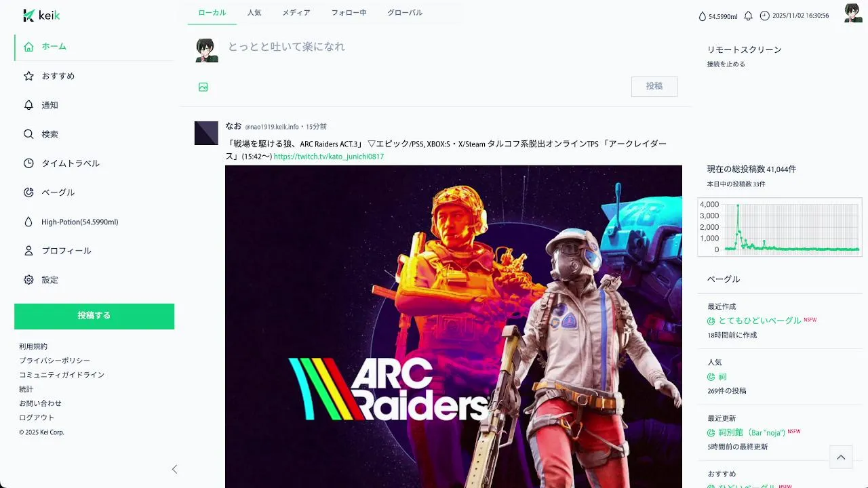
Task: Switch to the 人気 tab
Action: [254, 13]
